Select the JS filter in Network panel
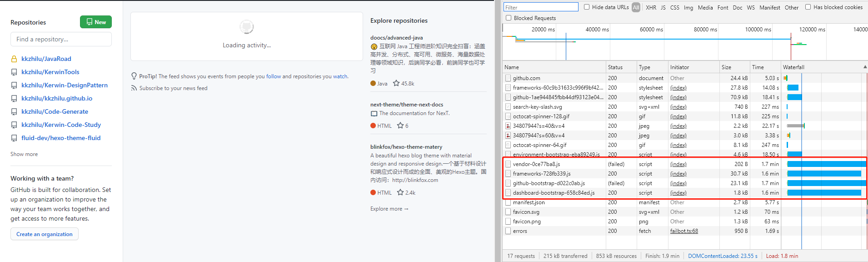 pyautogui.click(x=663, y=7)
